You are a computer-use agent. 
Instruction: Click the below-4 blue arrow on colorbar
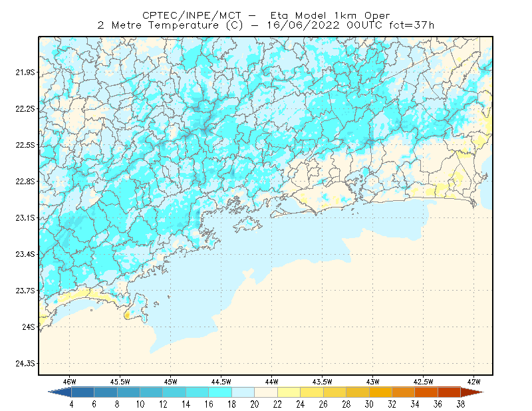point(61,392)
